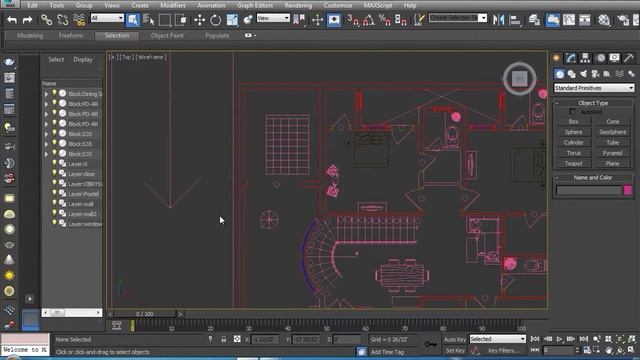This screenshot has width=640, height=360.
Task: Open the Standard Primitives dropdown
Action: coord(594,88)
